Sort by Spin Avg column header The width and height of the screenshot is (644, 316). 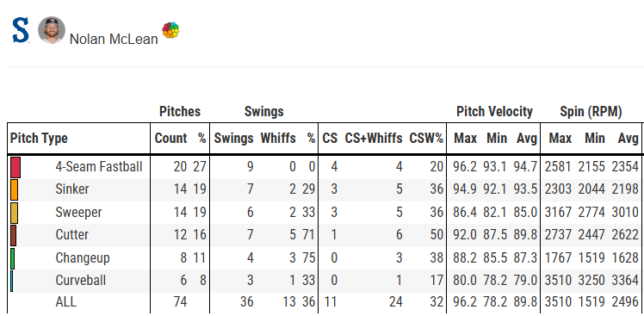pos(629,139)
